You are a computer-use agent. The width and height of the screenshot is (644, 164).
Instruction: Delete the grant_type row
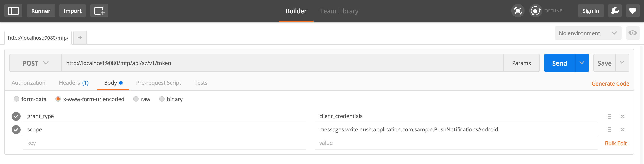[x=622, y=116]
